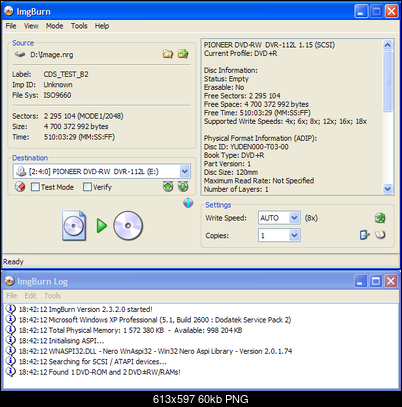Click the browse for folder icon with green arrow

coord(183,54)
